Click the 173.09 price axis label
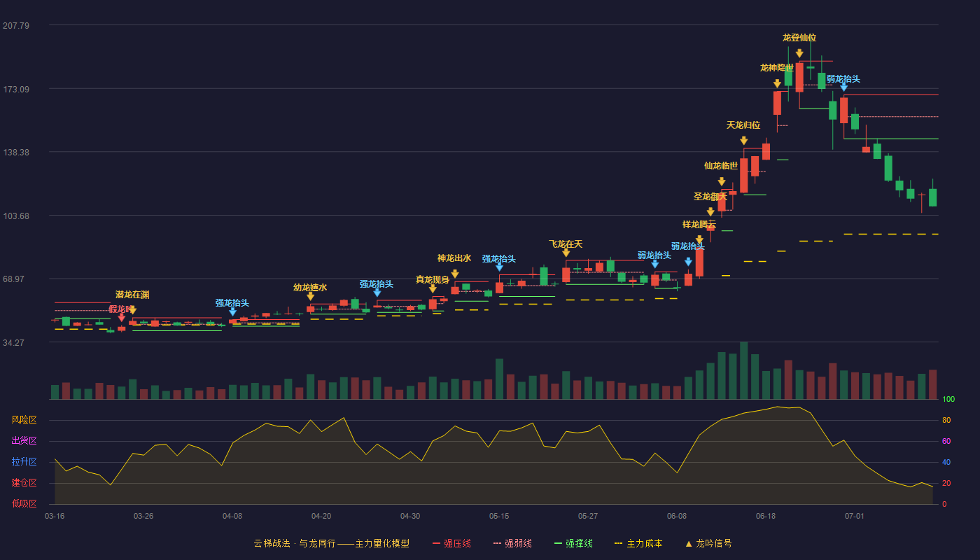Viewport: 980px width, 560px height. pos(16,90)
